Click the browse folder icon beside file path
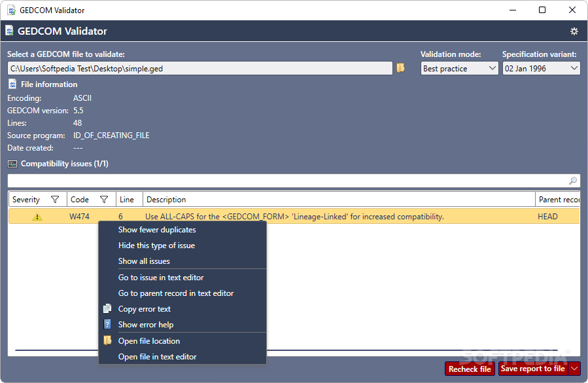Viewport: 588px width, 383px height. pos(400,68)
